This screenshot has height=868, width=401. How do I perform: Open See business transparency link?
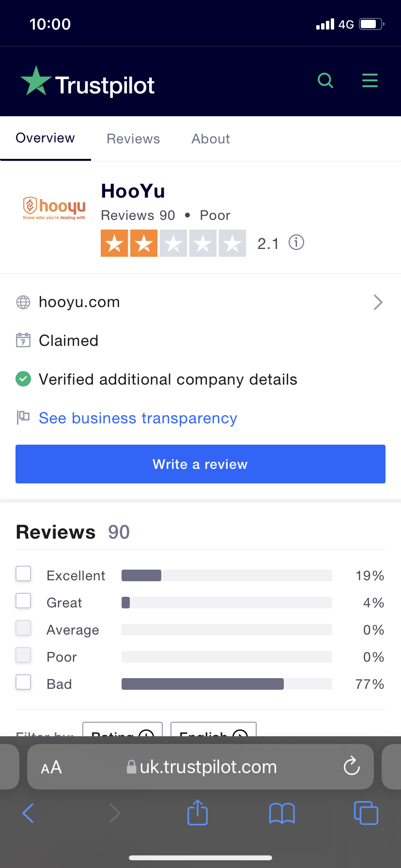pos(138,418)
